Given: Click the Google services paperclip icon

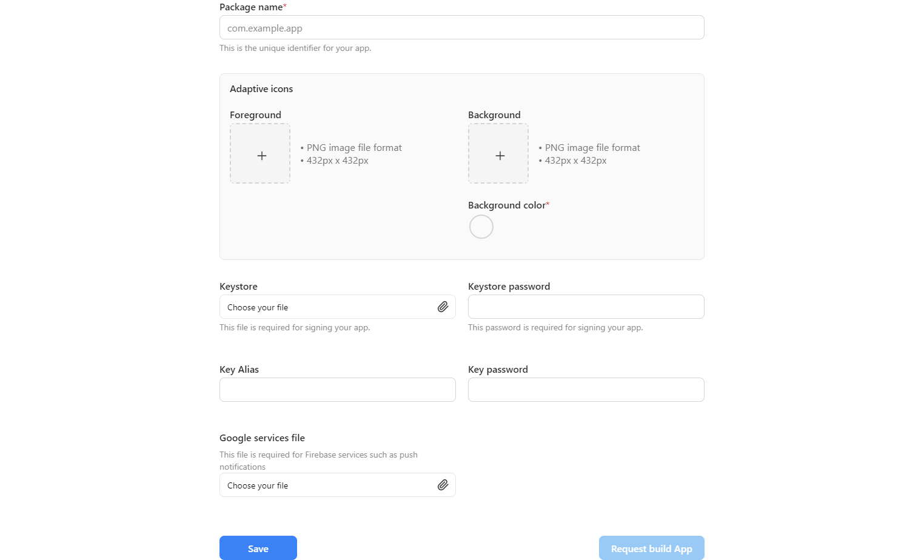Looking at the screenshot, I should click(x=443, y=485).
